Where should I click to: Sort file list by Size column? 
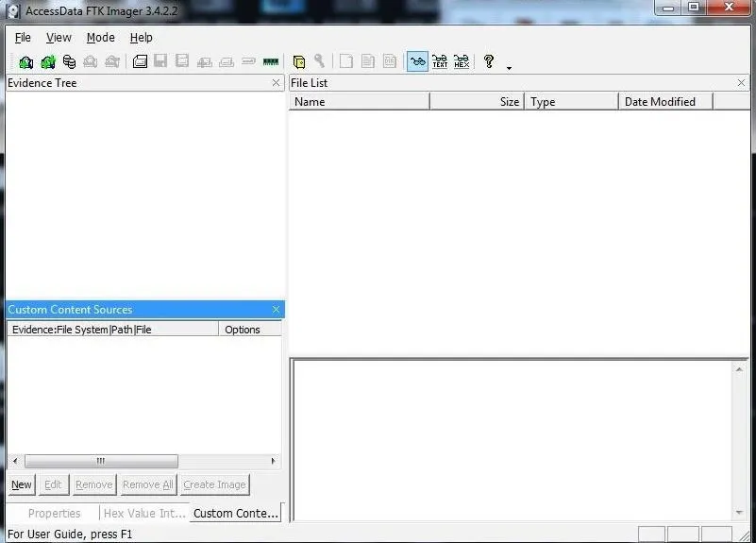477,102
